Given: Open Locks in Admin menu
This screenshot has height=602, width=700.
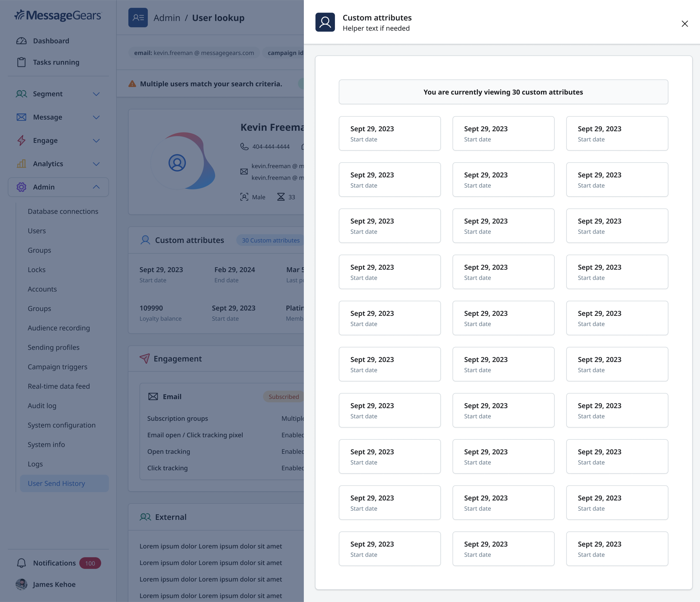Looking at the screenshot, I should (x=37, y=270).
